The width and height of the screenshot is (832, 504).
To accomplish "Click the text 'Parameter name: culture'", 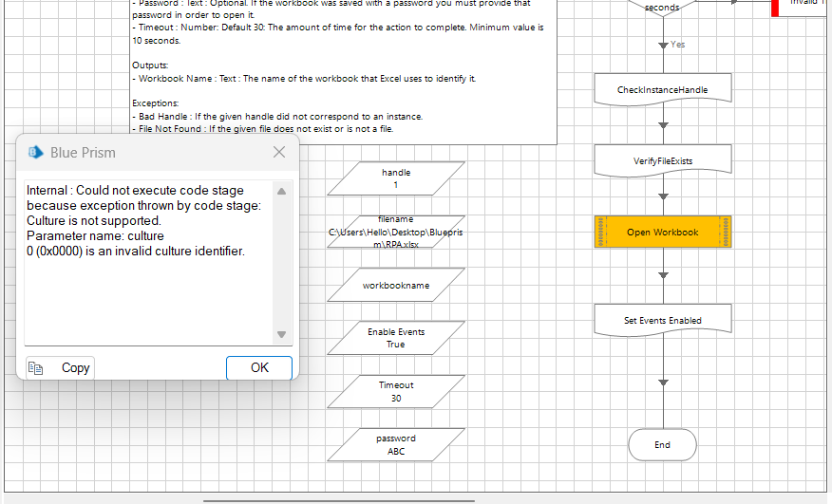I will [95, 235].
